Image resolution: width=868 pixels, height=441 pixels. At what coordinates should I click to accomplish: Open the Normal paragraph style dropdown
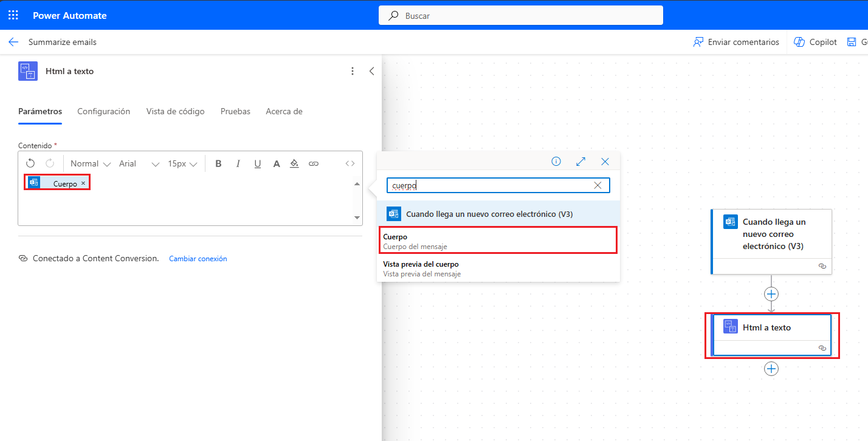coord(91,163)
